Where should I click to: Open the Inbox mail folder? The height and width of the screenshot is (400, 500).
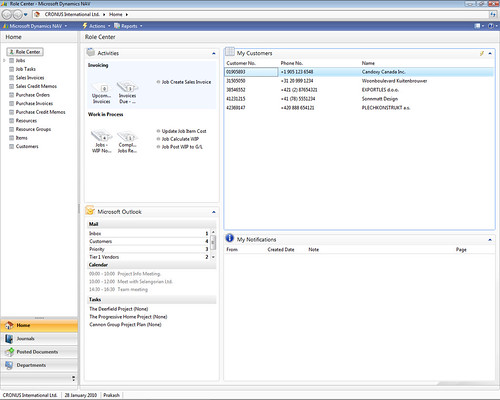click(149, 233)
